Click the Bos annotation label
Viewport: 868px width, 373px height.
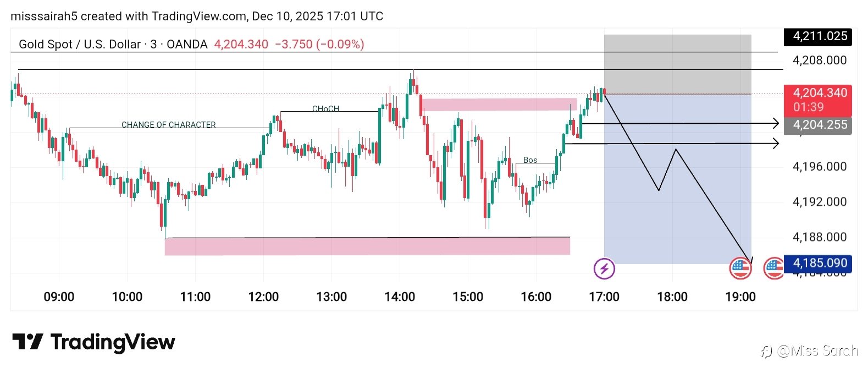click(530, 160)
